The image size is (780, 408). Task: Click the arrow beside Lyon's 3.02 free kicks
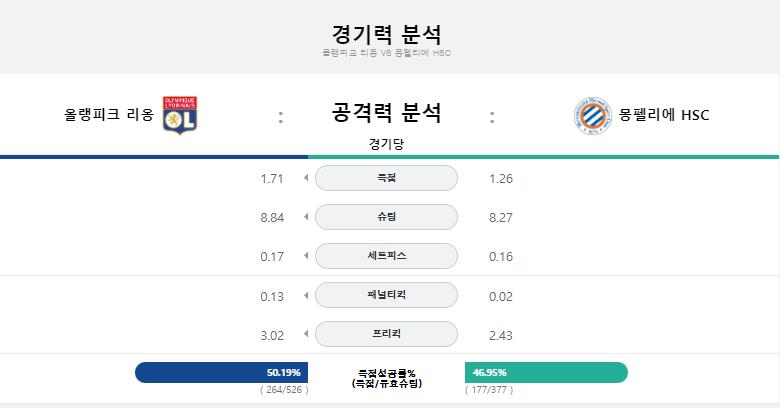tap(306, 334)
